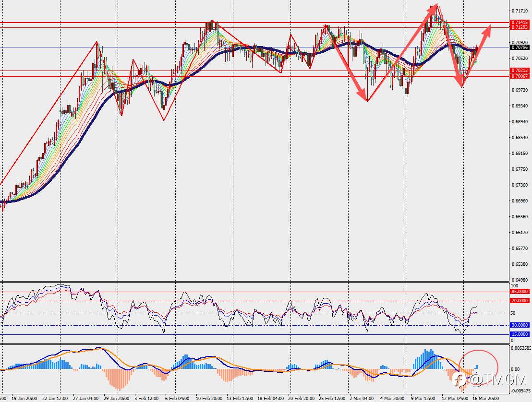Click the 29 Jan 20:00 time label

pos(116,399)
